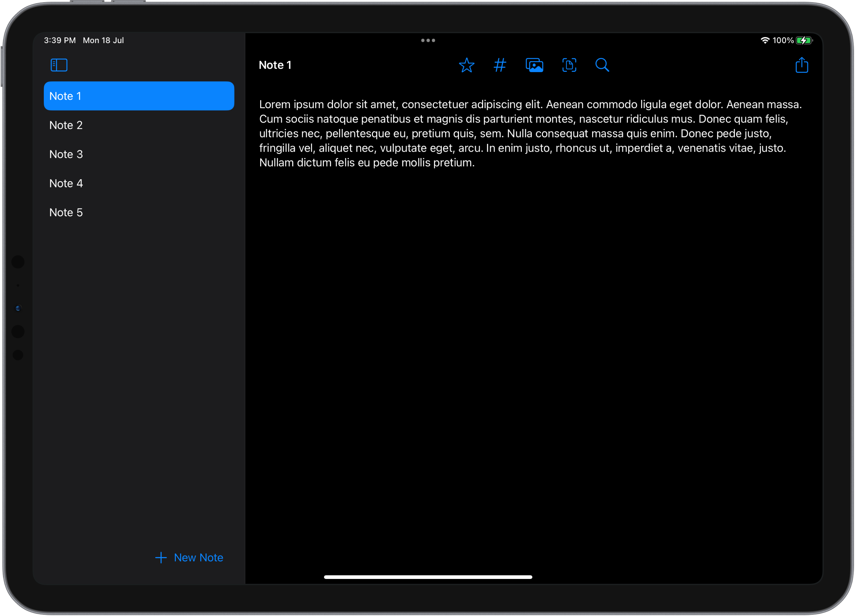Click the selected Note 1 entry
This screenshot has width=856, height=616.
point(139,96)
